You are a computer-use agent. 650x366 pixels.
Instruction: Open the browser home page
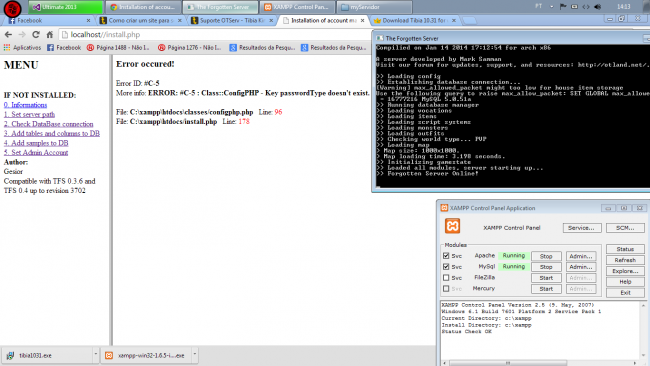(50, 35)
